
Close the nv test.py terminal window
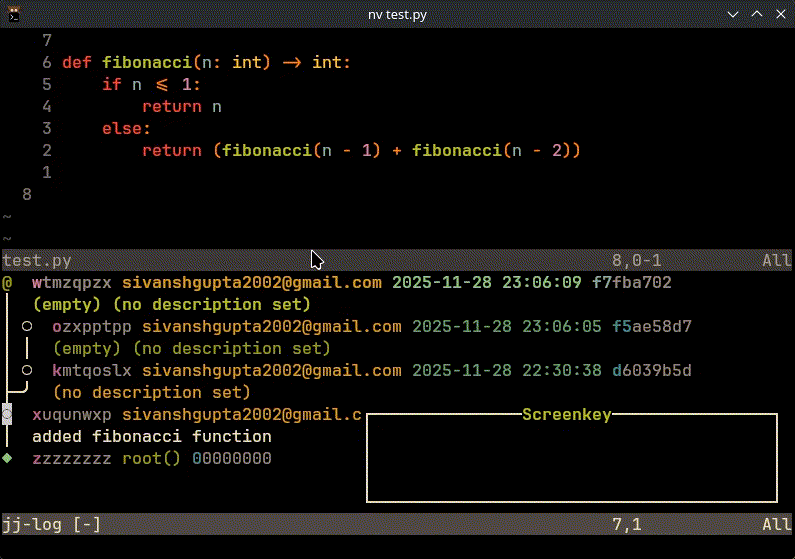coord(778,13)
